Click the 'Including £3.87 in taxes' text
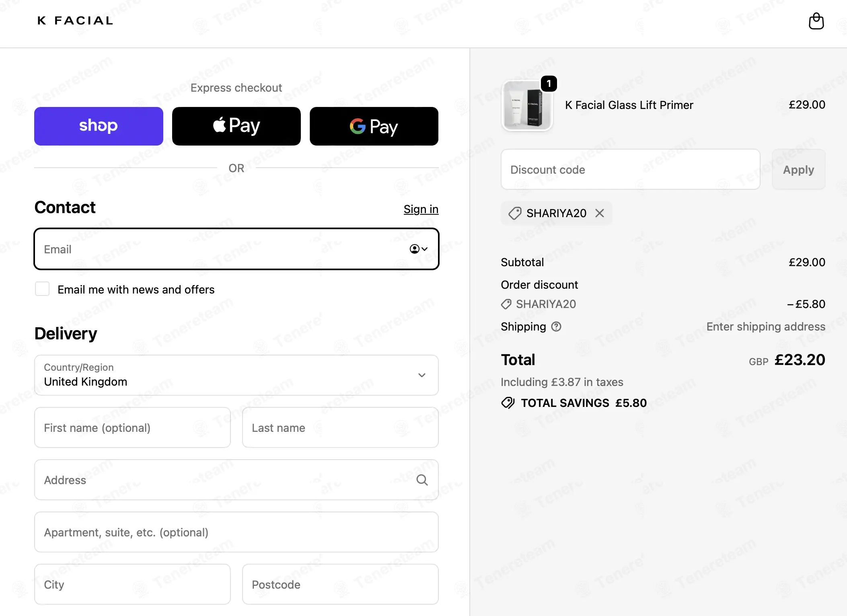The height and width of the screenshot is (616, 847). tap(562, 382)
